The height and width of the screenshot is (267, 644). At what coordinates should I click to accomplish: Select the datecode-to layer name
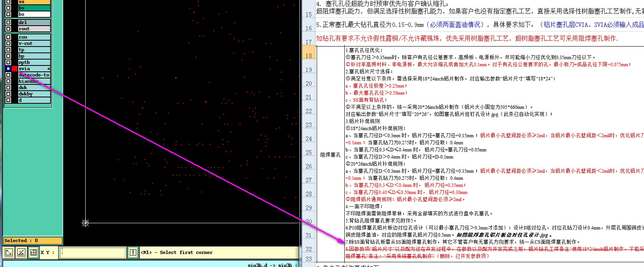(x=34, y=75)
